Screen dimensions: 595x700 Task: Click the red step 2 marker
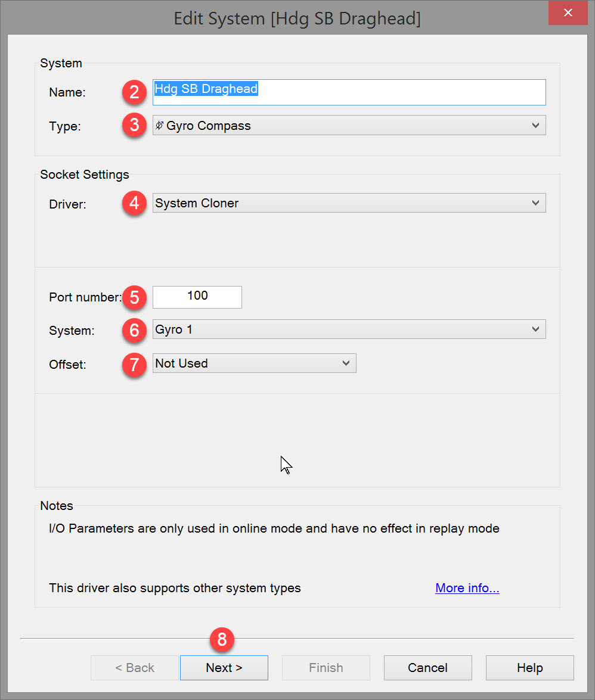[134, 92]
